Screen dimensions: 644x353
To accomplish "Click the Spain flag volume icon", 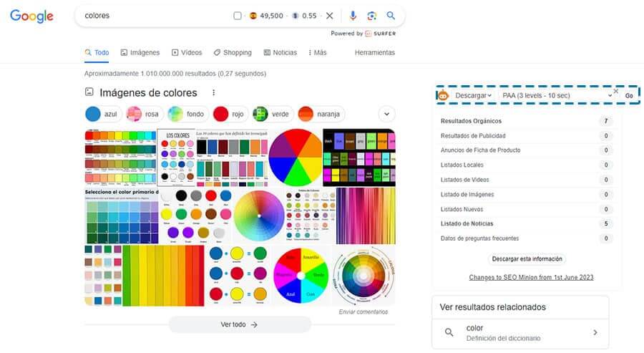I will 253,16.
